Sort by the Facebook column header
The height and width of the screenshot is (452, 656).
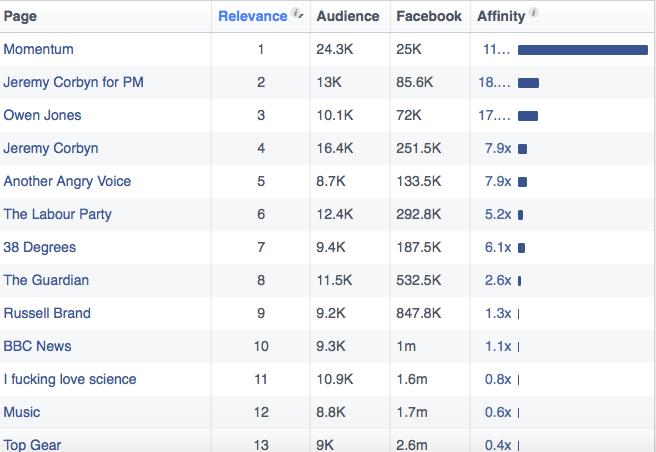pyautogui.click(x=429, y=16)
